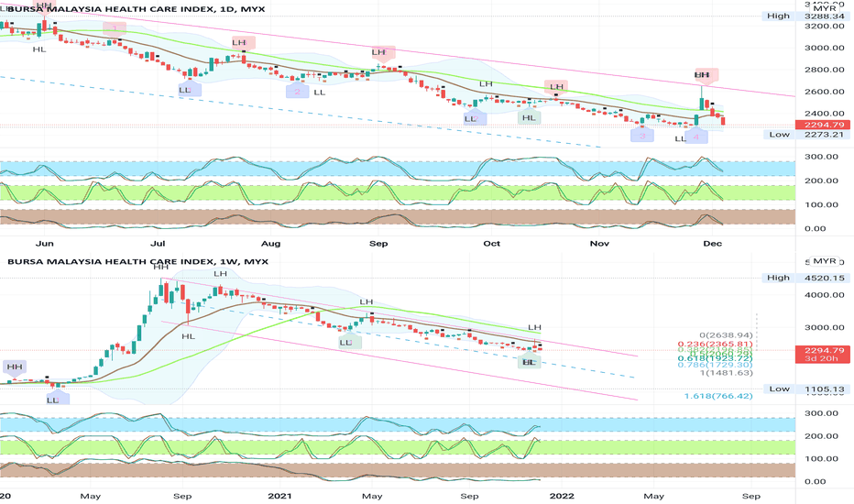Click the 'Aug' date on the daily time axis
This screenshot has width=854, height=504.
(270, 244)
